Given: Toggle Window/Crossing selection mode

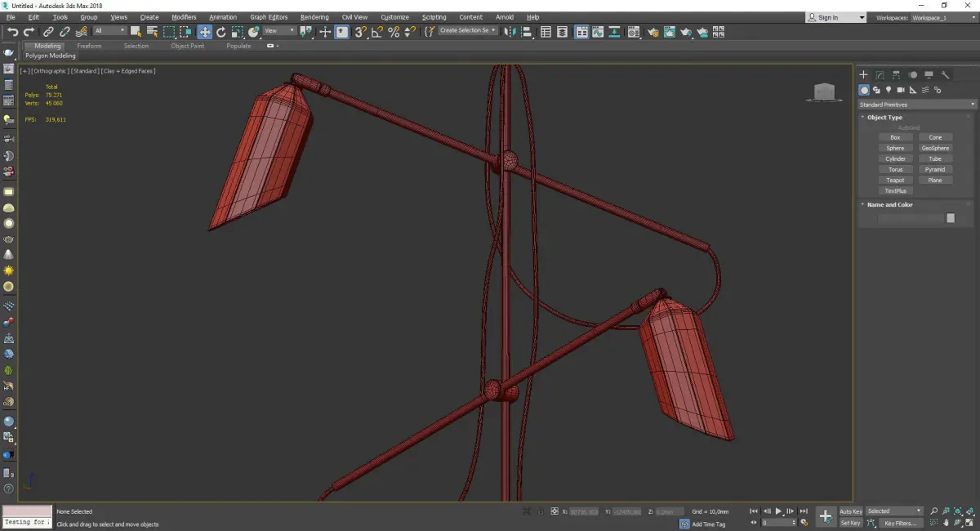Looking at the screenshot, I should (185, 32).
